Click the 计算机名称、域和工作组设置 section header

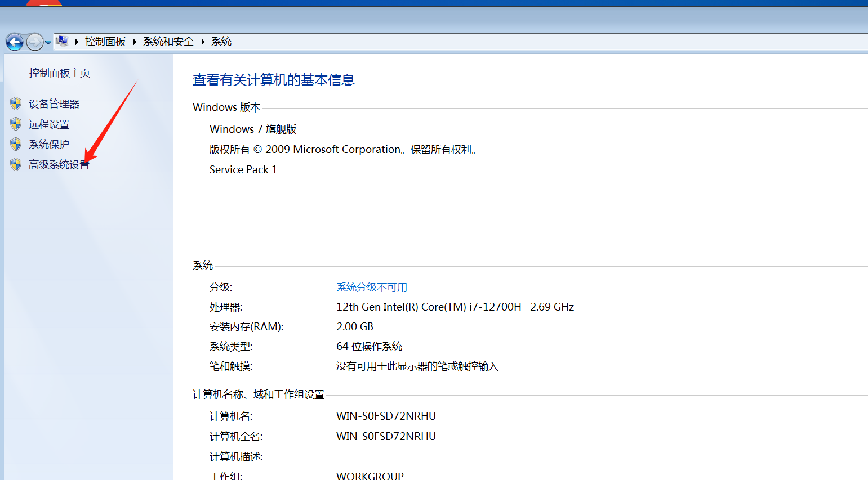tap(259, 395)
